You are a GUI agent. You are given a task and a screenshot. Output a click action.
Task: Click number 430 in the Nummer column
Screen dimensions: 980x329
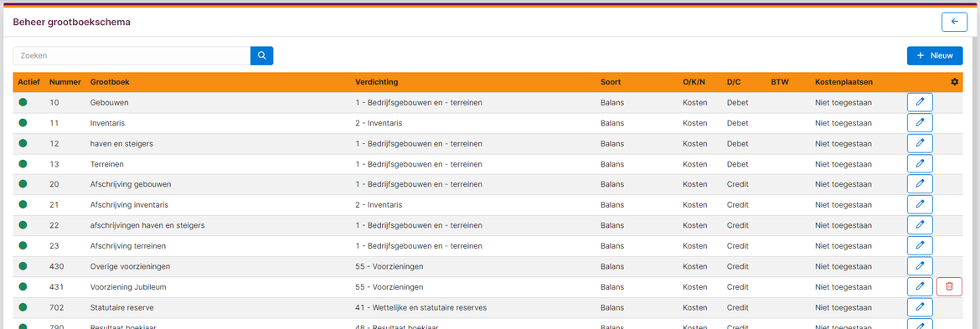click(x=56, y=266)
